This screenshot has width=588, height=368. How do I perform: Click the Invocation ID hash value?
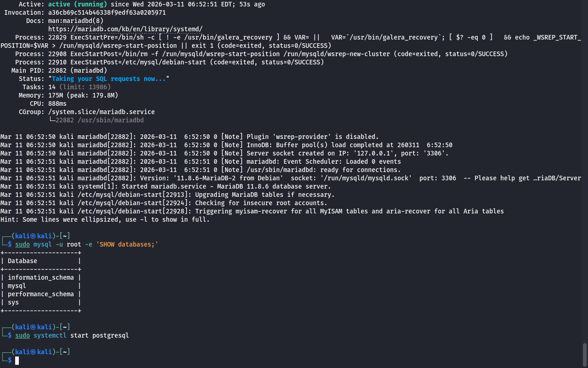pos(107,12)
